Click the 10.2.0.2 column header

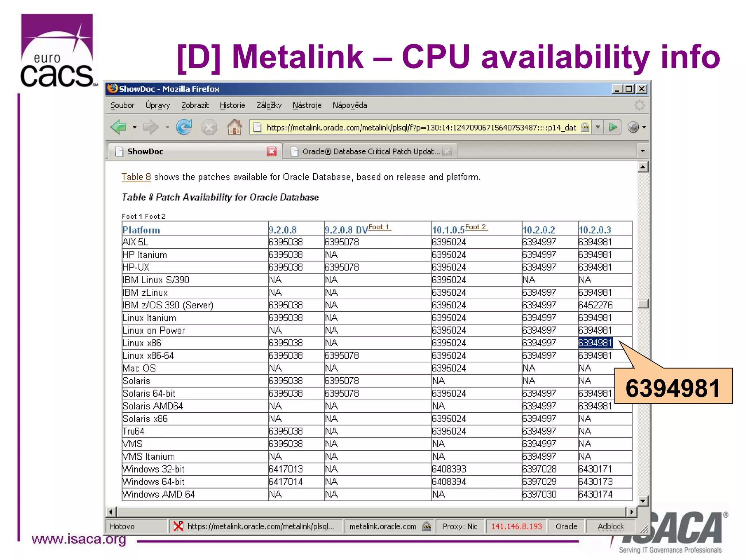[x=539, y=230]
